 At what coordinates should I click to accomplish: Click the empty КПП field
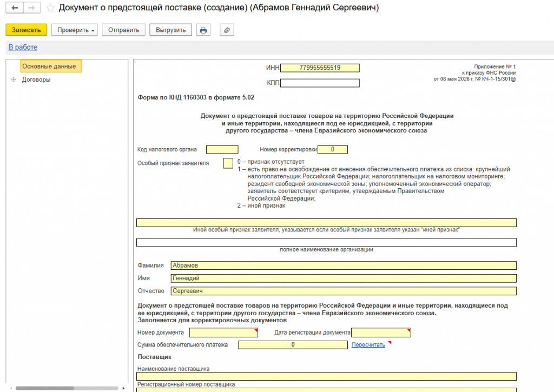pyautogui.click(x=320, y=83)
